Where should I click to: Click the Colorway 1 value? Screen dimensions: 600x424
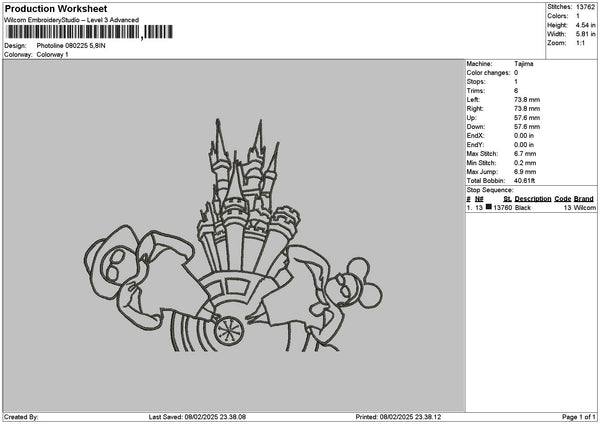pos(52,55)
